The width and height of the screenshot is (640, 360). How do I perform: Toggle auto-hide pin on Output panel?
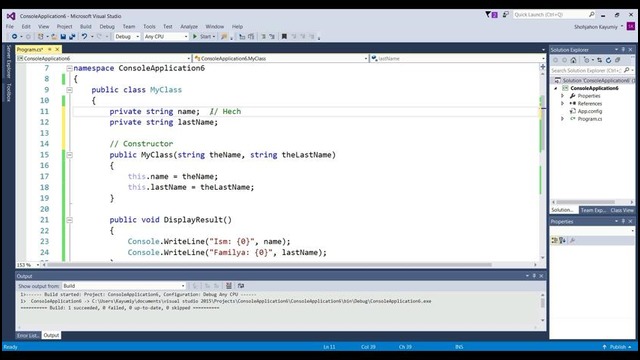(534, 276)
